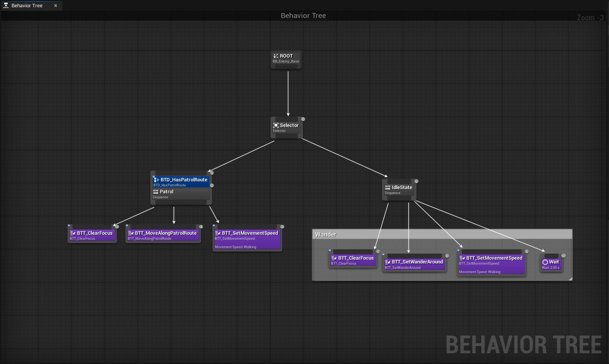This screenshot has height=364, width=609.
Task: Click the execution badge on Wander's BTT_SetMovementSpeed
Action: coord(527,252)
